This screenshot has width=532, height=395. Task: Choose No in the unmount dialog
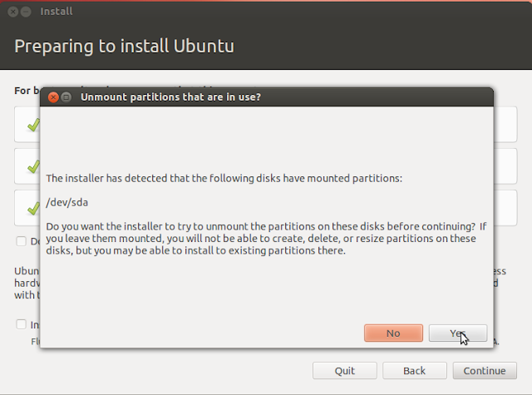(x=393, y=333)
